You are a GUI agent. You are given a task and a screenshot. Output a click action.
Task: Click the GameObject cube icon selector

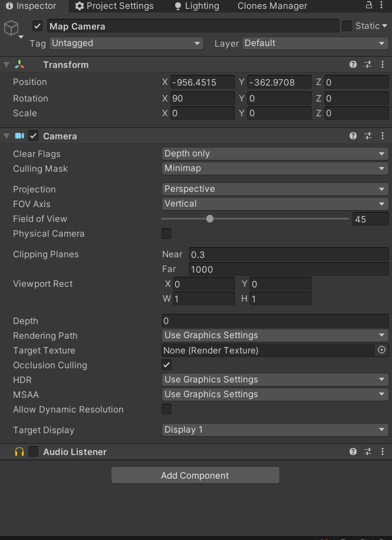[12, 28]
